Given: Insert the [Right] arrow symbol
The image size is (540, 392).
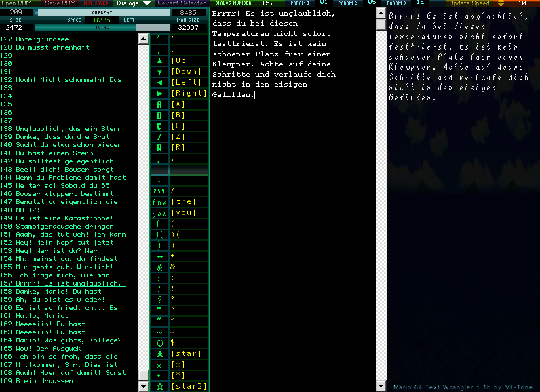Looking at the screenshot, I should (159, 94).
